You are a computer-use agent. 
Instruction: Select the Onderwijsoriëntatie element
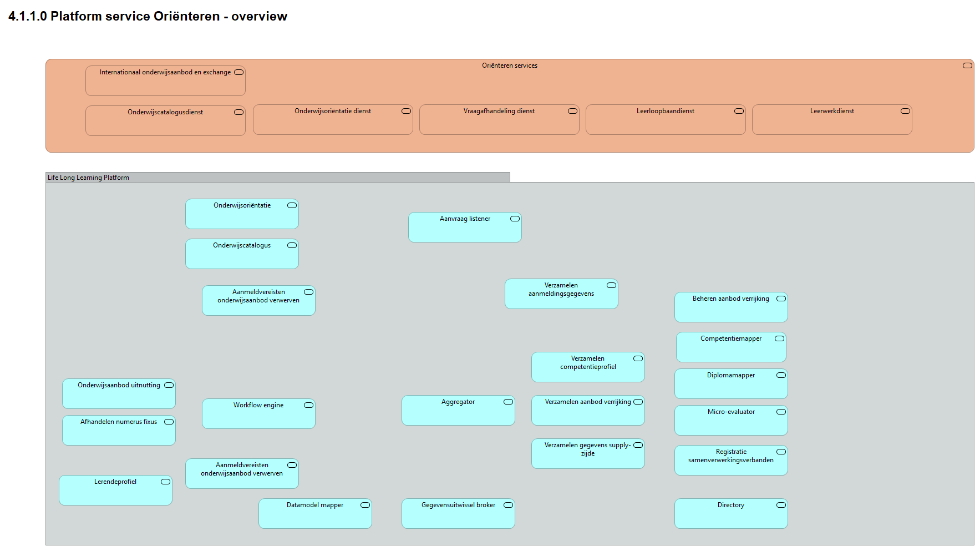coord(242,214)
